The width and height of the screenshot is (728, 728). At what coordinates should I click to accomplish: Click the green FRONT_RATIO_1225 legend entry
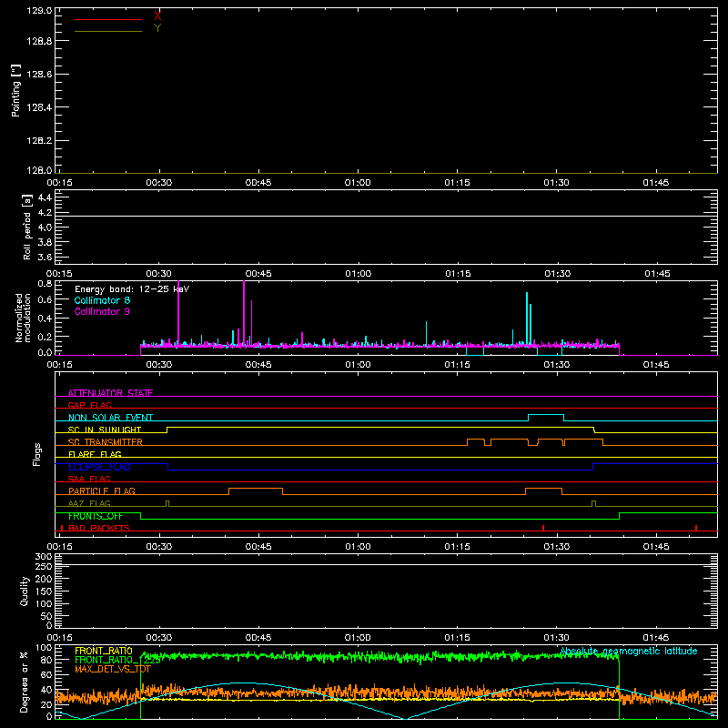coord(117,660)
